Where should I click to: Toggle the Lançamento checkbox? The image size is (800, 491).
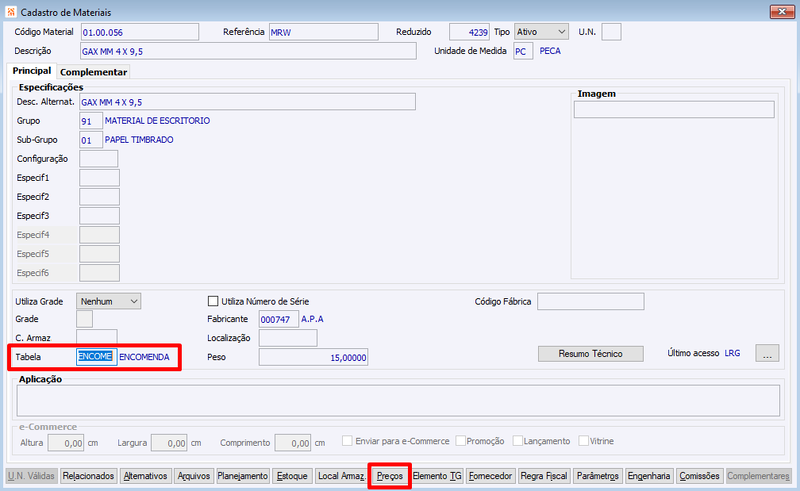tap(517, 440)
